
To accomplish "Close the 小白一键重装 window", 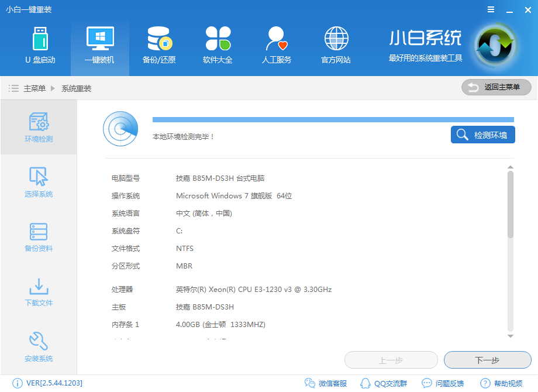I will coord(528,10).
